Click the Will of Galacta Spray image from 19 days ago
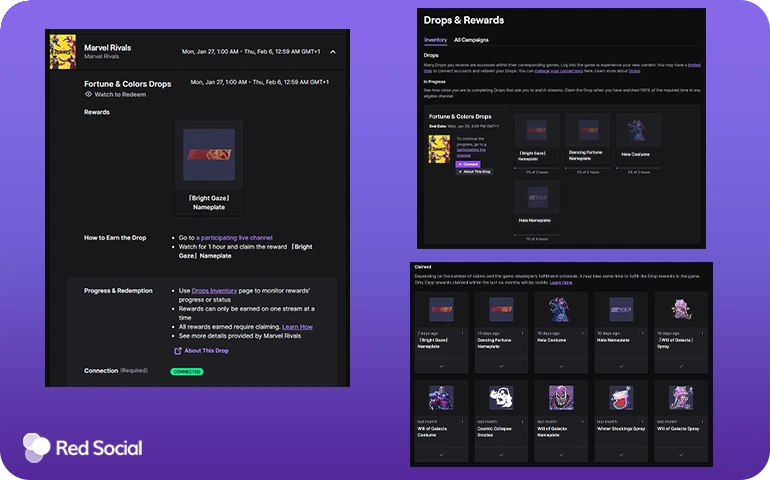This screenshot has height=480, width=770. click(x=681, y=310)
